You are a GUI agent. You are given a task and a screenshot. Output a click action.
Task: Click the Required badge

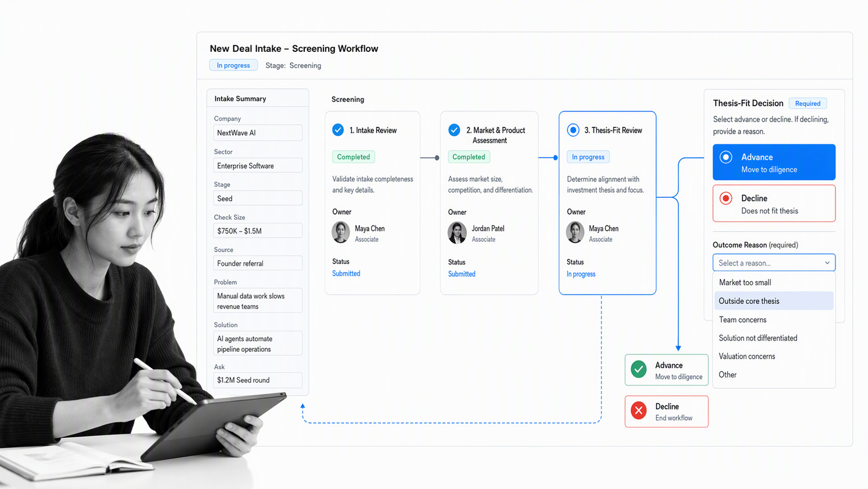tap(807, 104)
